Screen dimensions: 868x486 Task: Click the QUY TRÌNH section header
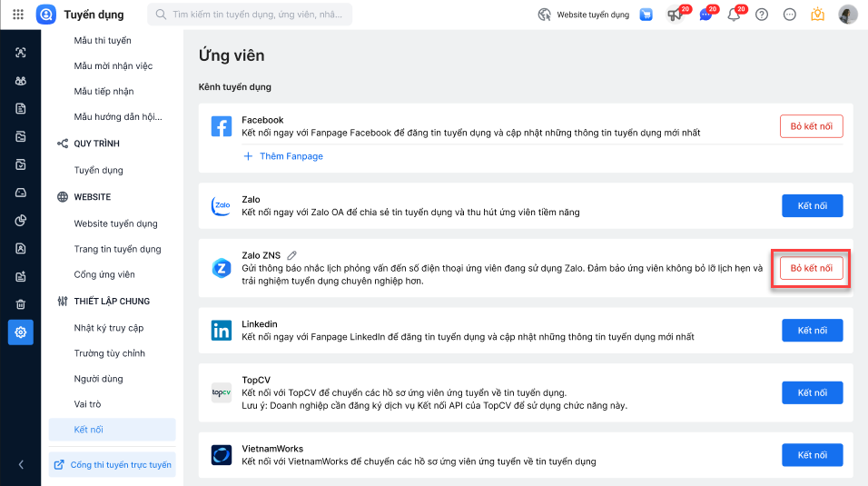pyautogui.click(x=96, y=144)
